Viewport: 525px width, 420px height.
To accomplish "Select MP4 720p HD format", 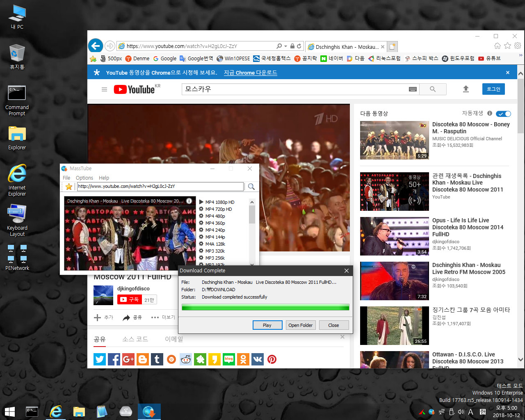I will 215,209.
